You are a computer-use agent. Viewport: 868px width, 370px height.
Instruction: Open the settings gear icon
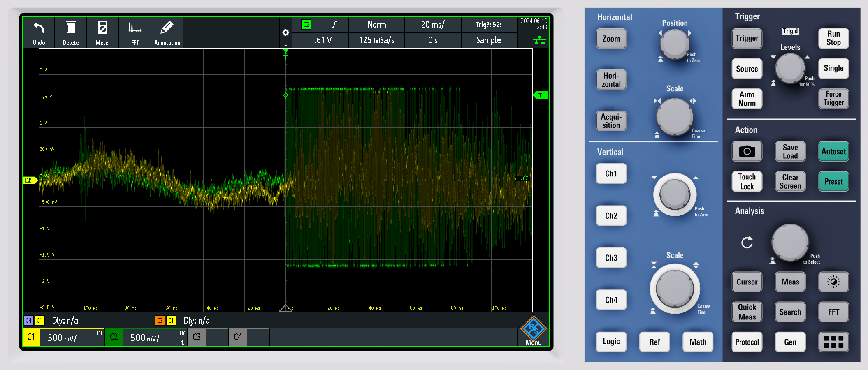(x=285, y=32)
